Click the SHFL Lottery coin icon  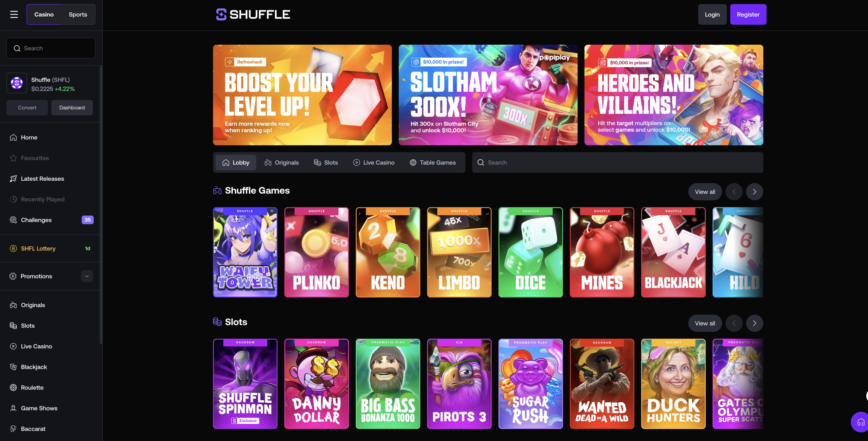coord(13,248)
